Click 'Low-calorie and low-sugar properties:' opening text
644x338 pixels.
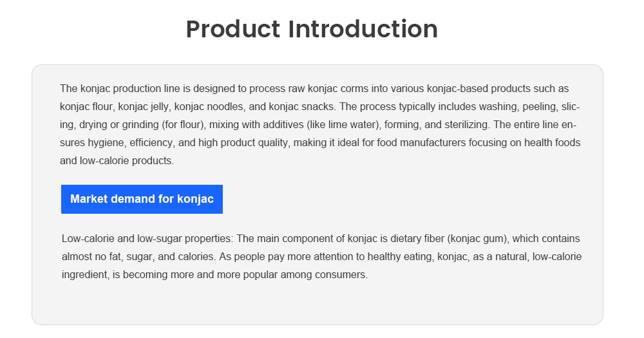click(x=147, y=239)
